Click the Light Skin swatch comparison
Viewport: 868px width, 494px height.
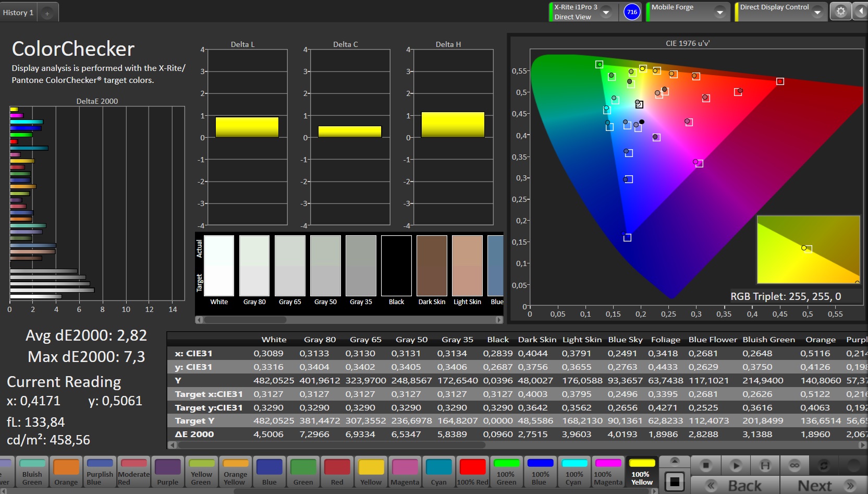point(467,266)
